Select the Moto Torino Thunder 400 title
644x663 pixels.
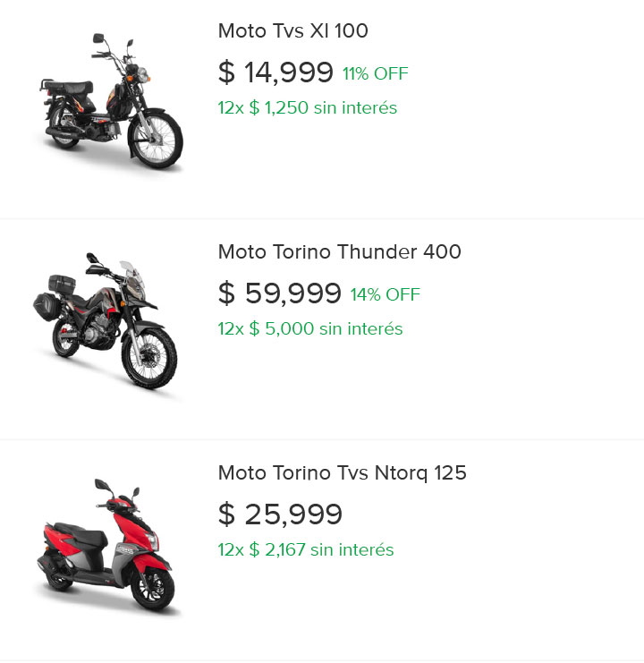pos(339,252)
